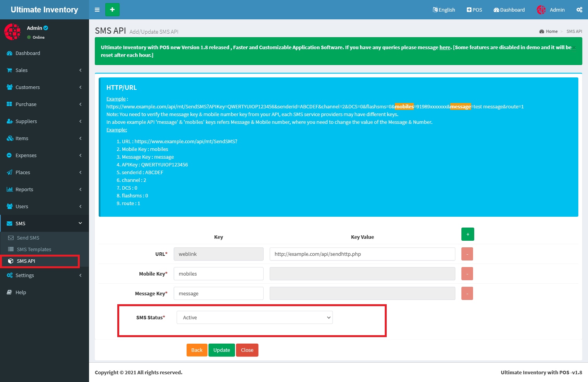This screenshot has height=382, width=588.
Task: Click green add key row button
Action: pyautogui.click(x=468, y=234)
